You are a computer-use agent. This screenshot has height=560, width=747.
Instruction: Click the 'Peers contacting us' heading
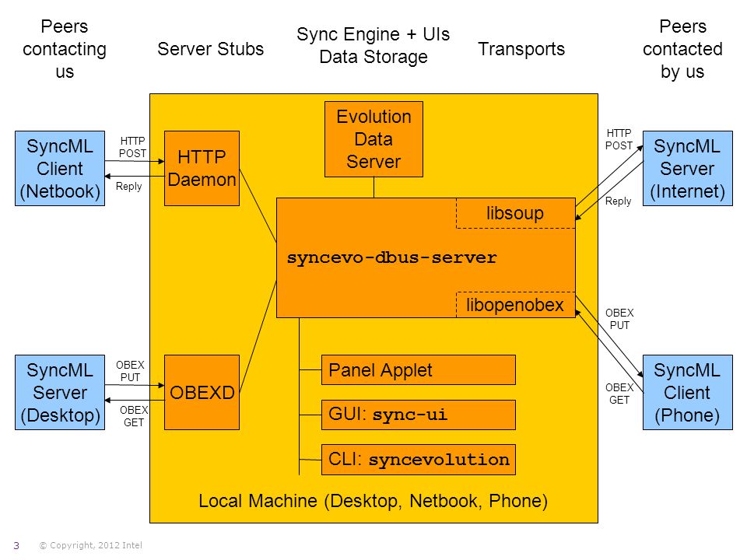(65, 49)
